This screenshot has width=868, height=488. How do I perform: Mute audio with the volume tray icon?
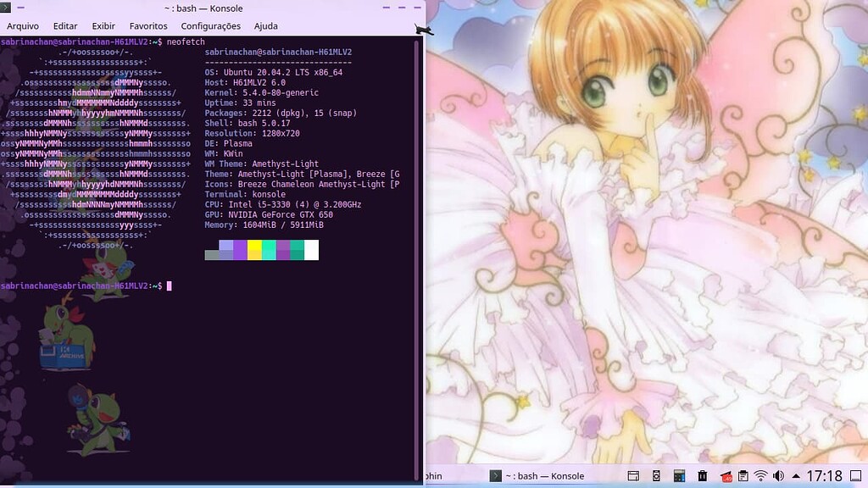[x=778, y=476]
